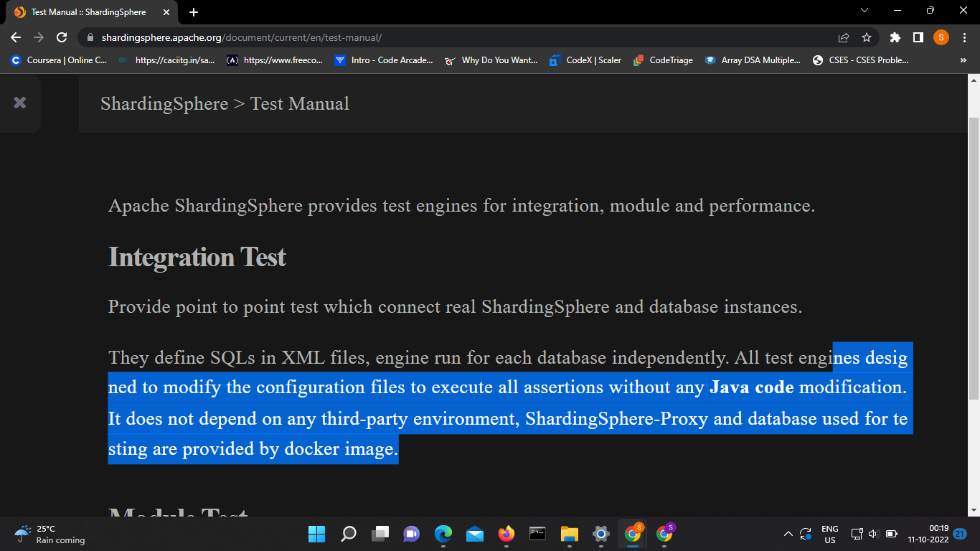Screen dimensions: 980x551
Task: Open the ENG US language switcher
Action: click(x=830, y=534)
